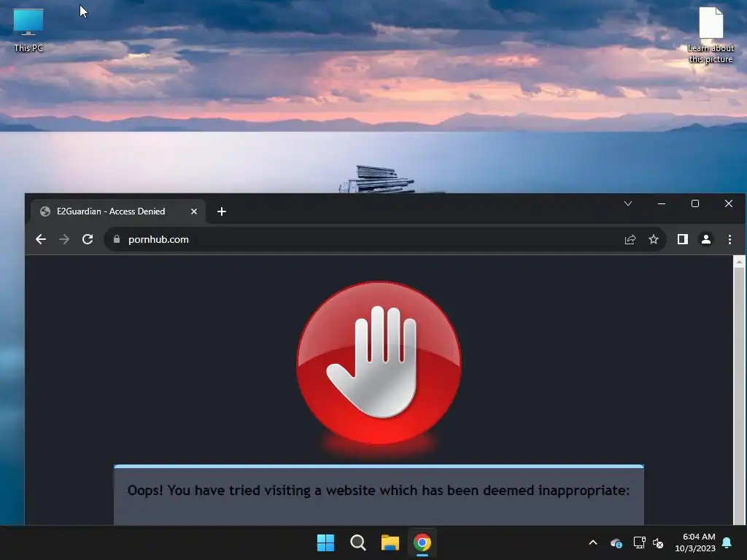
Task: Click the red stop hand image
Action: (379, 363)
